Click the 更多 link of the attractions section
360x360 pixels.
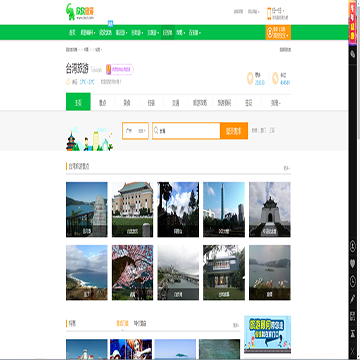tap(287, 168)
